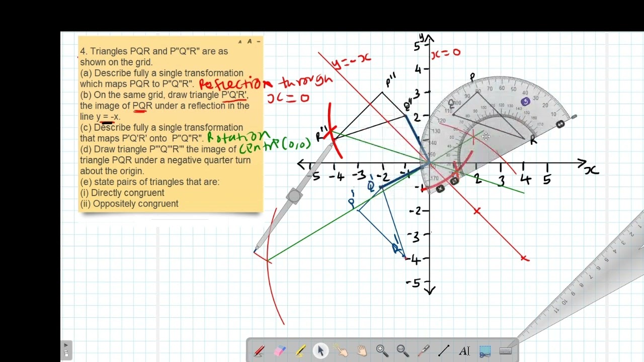644x362 pixels.
Task: Click the handwritten 'Reflection' answer text
Action: tap(235, 83)
